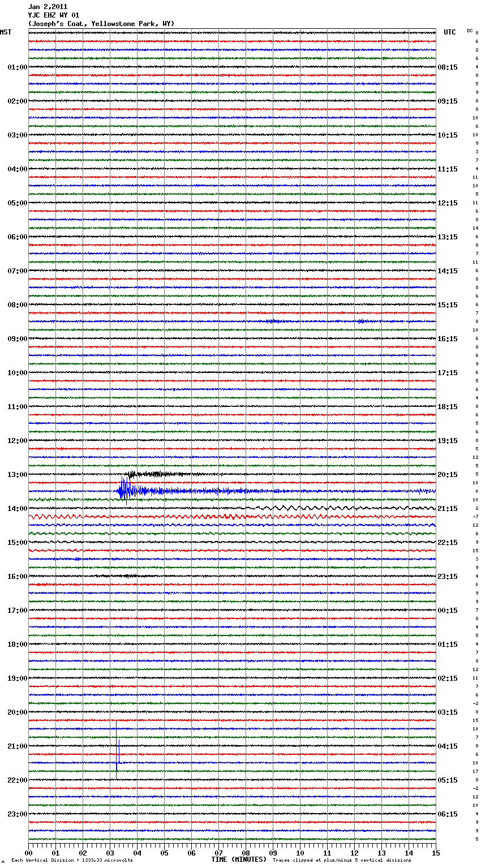Click the "11:15" UTC time label
This screenshot has width=481, height=868.
[x=448, y=169]
